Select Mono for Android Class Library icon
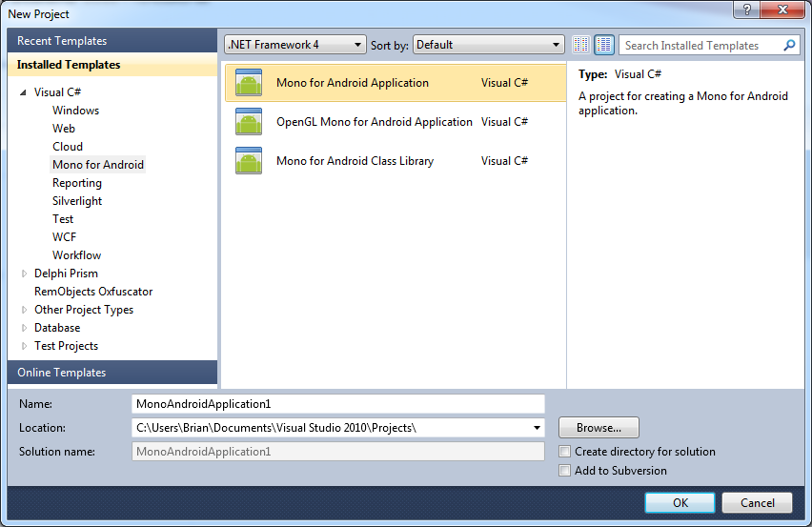Image resolution: width=812 pixels, height=527 pixels. click(249, 161)
